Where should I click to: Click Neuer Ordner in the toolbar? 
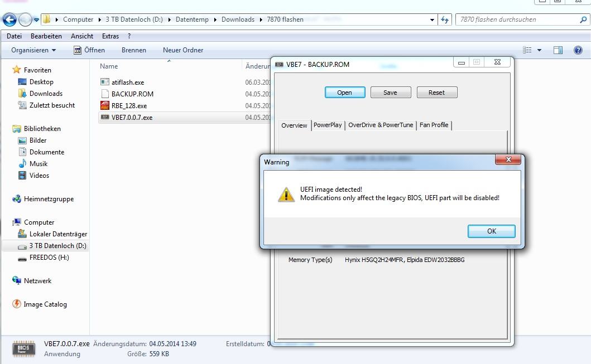click(x=183, y=50)
